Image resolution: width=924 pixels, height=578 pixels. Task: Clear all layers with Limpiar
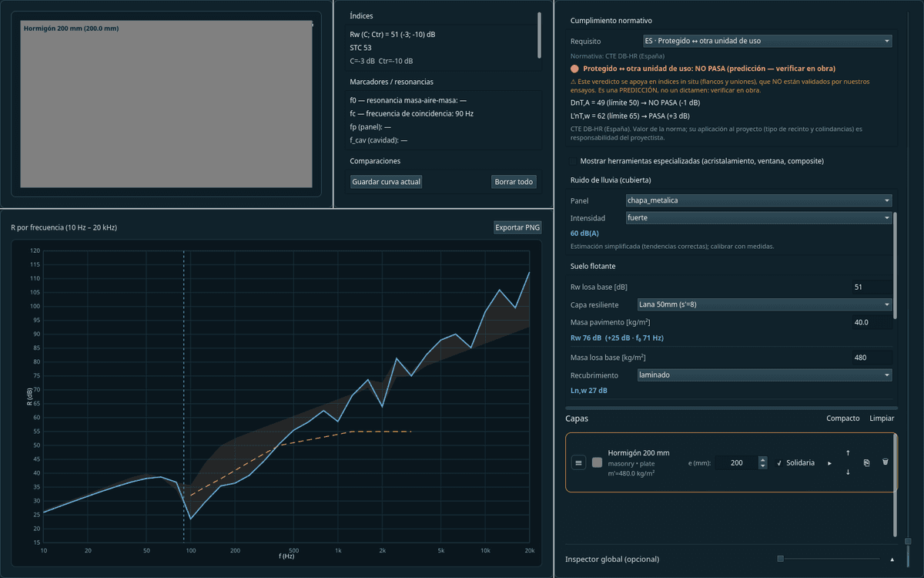(882, 418)
